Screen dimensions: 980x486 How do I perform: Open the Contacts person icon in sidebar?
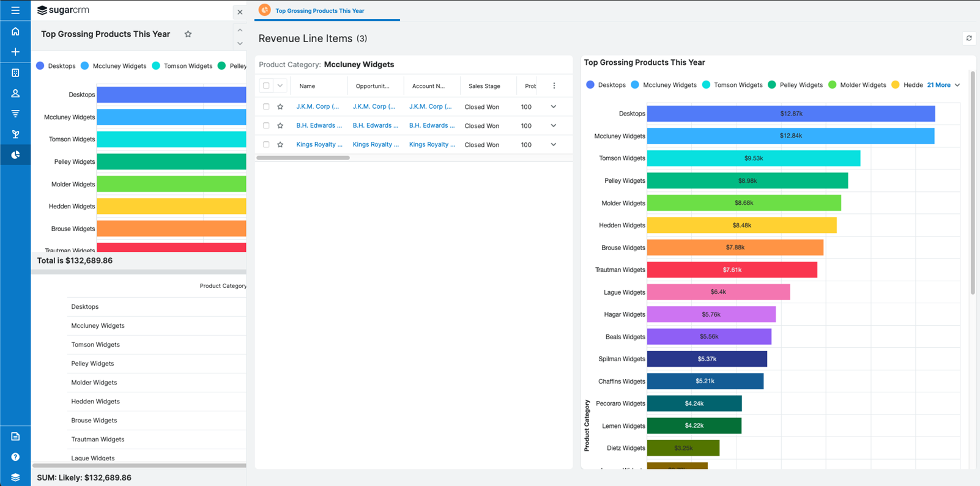pos(15,94)
